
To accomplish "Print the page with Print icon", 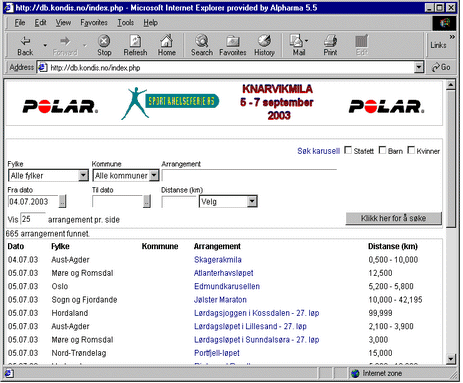I will (330, 46).
